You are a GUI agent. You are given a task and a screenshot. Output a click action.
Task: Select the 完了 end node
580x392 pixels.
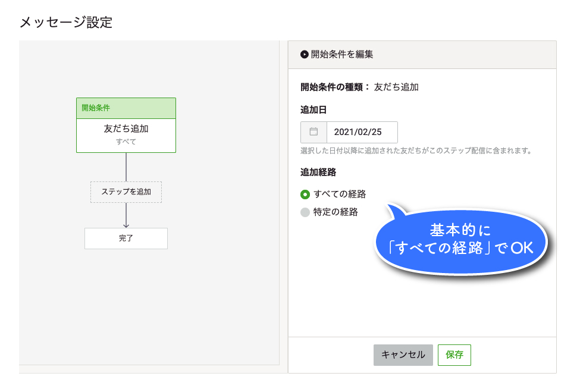(x=126, y=238)
